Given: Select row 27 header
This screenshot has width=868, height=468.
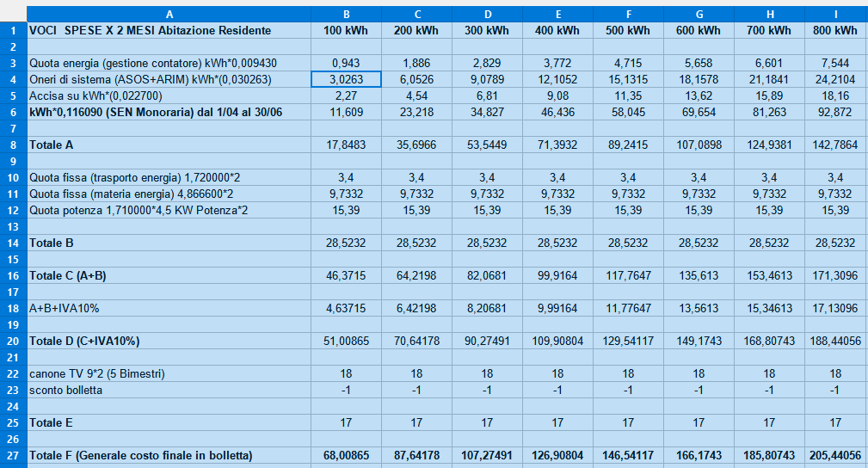Looking at the screenshot, I should coord(13,456).
